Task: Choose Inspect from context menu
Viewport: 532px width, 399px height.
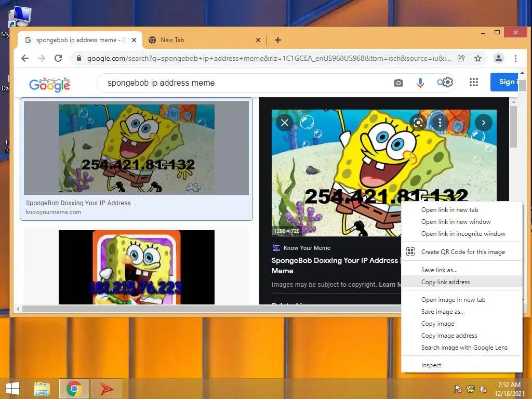Action: [461, 365]
